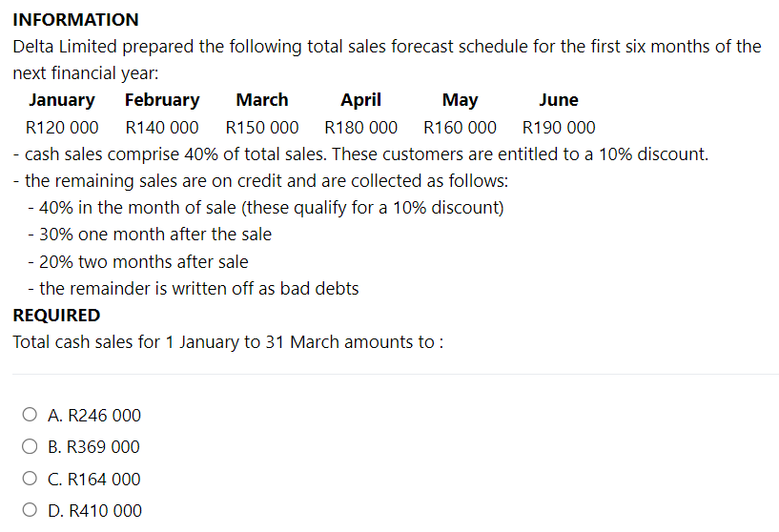Click the R120 000 sales figure
The image size is (779, 532).
[62, 128]
